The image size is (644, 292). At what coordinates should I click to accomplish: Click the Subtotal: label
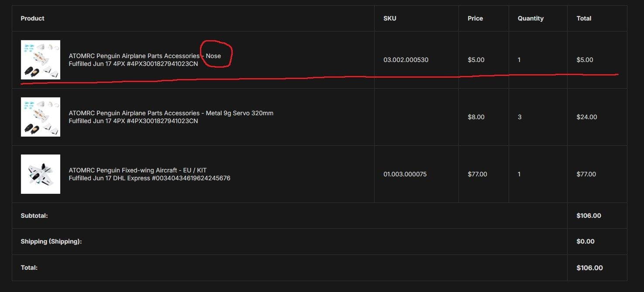coord(34,216)
